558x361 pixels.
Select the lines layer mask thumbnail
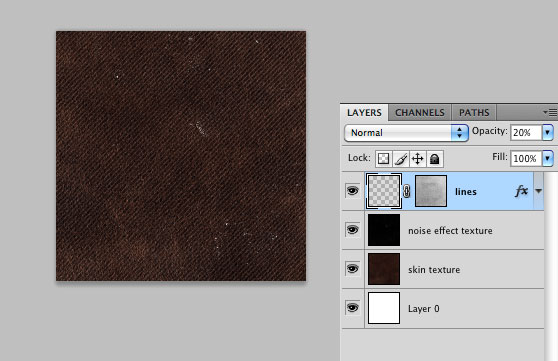(431, 191)
